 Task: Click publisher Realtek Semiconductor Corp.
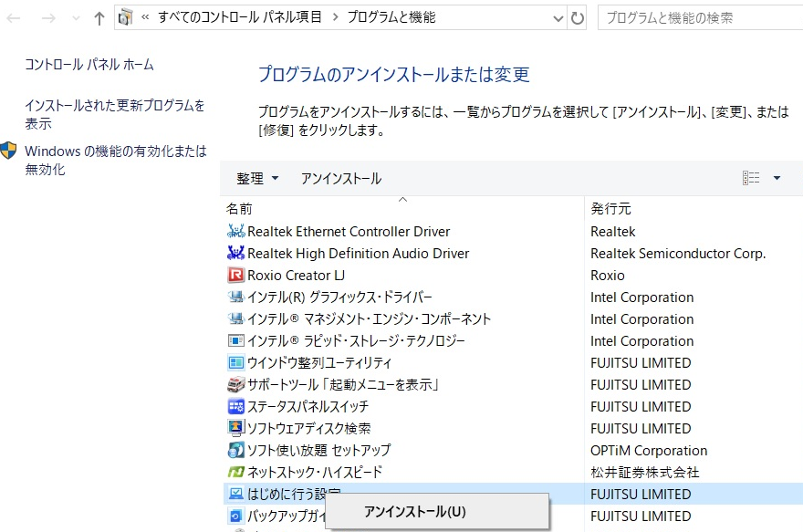678,253
